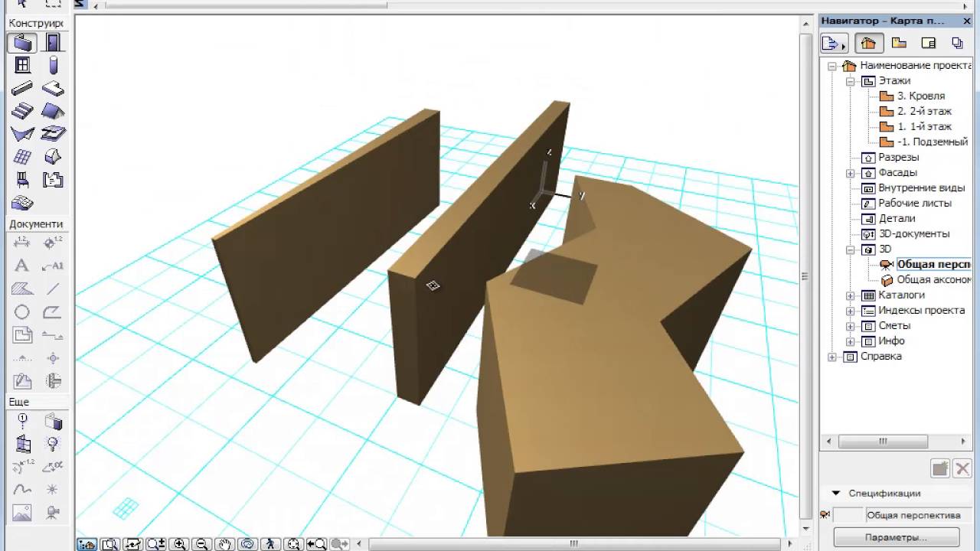
Task: Select the Polyline tool
Action: click(53, 311)
